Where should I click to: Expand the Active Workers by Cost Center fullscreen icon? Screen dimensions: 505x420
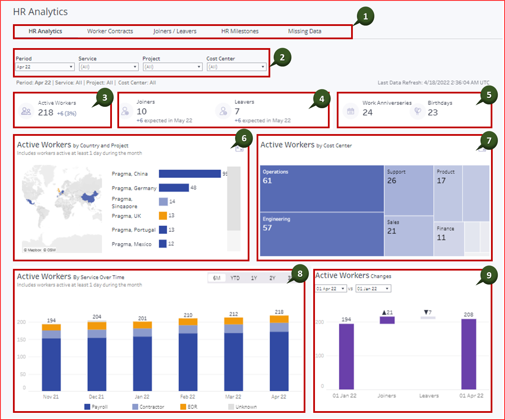[x=482, y=149]
